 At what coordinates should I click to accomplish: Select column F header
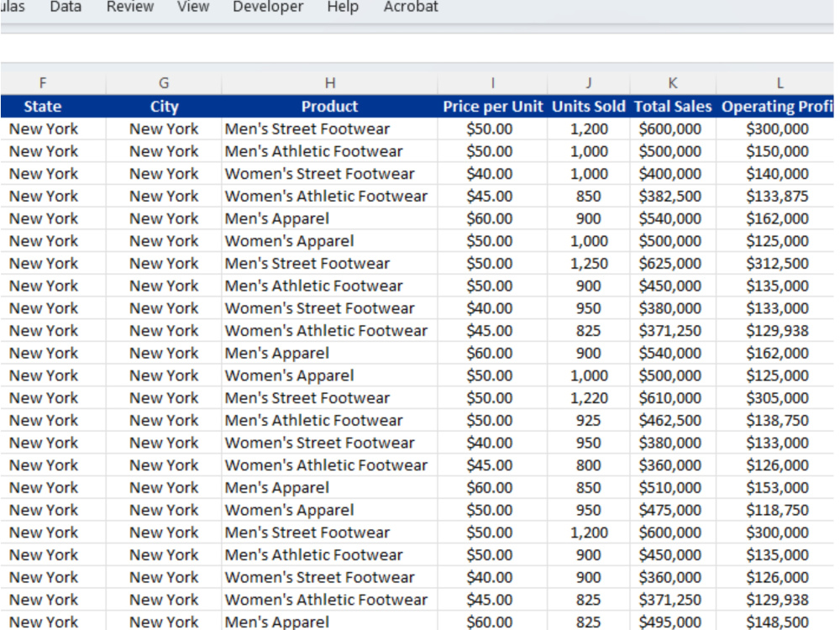[53, 83]
